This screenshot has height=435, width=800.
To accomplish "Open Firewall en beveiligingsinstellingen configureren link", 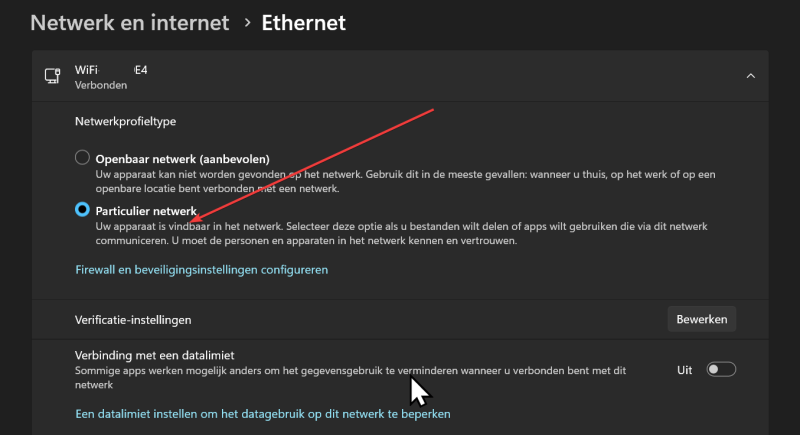I will [202, 270].
